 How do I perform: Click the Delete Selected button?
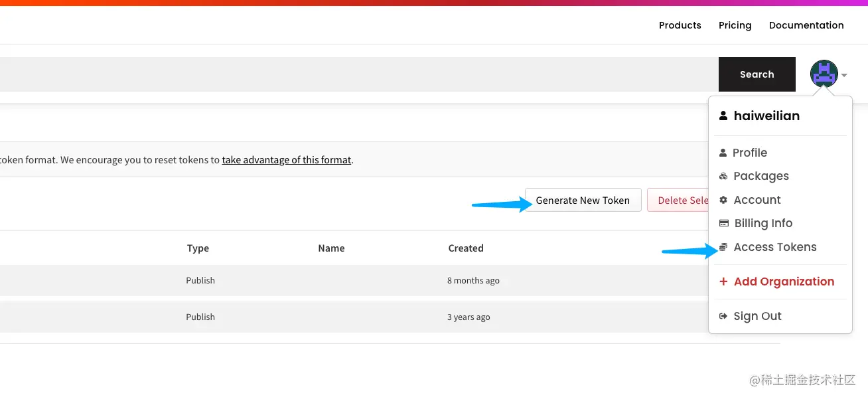pyautogui.click(x=678, y=200)
